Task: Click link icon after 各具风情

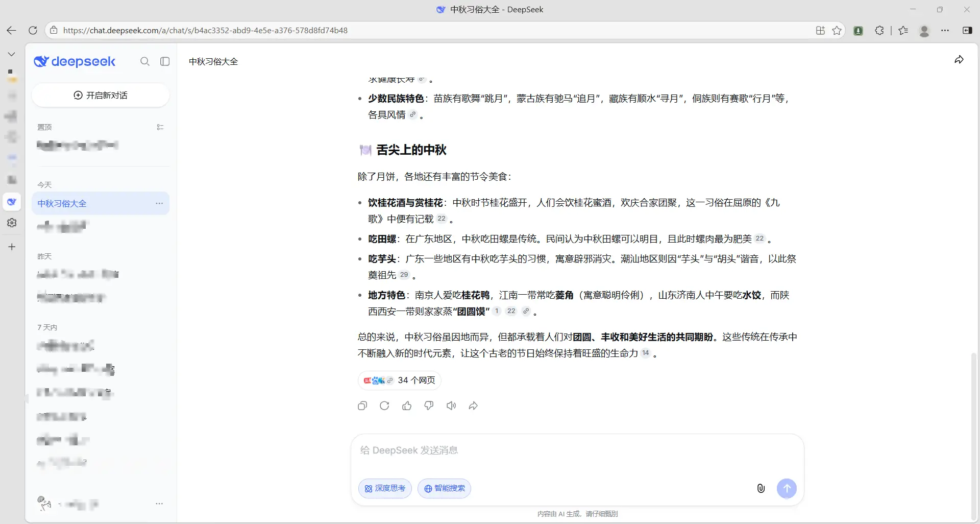Action: [412, 114]
